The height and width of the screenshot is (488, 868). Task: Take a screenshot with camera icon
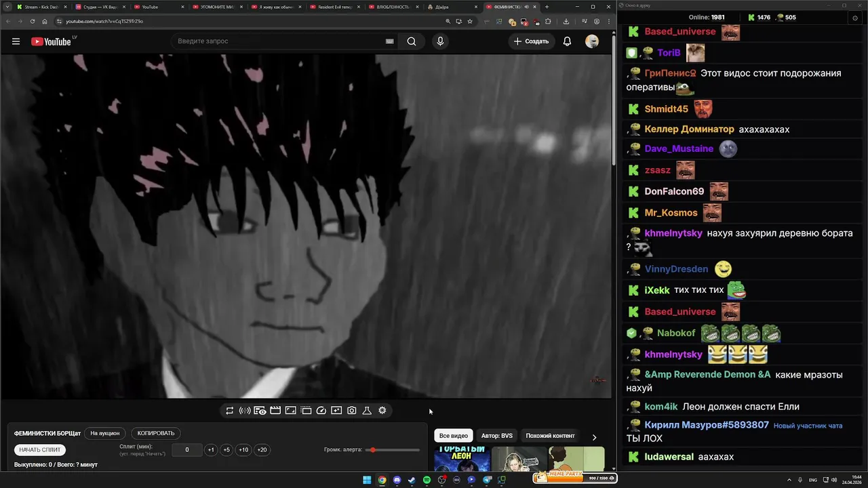(352, 411)
